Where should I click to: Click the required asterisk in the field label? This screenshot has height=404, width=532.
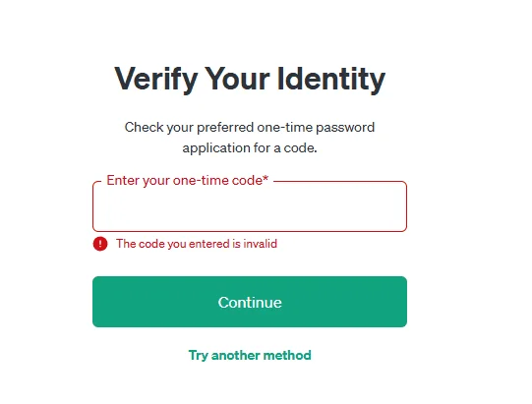266,178
